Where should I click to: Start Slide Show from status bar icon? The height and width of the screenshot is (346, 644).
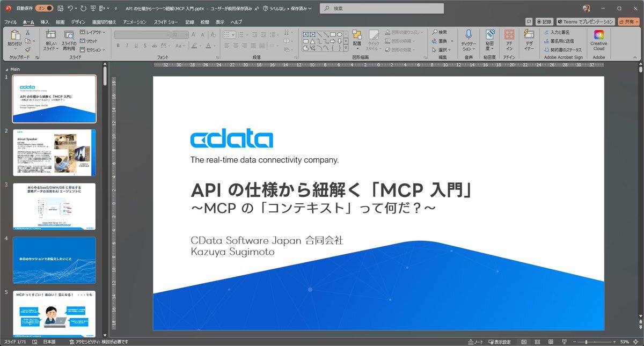coord(565,342)
